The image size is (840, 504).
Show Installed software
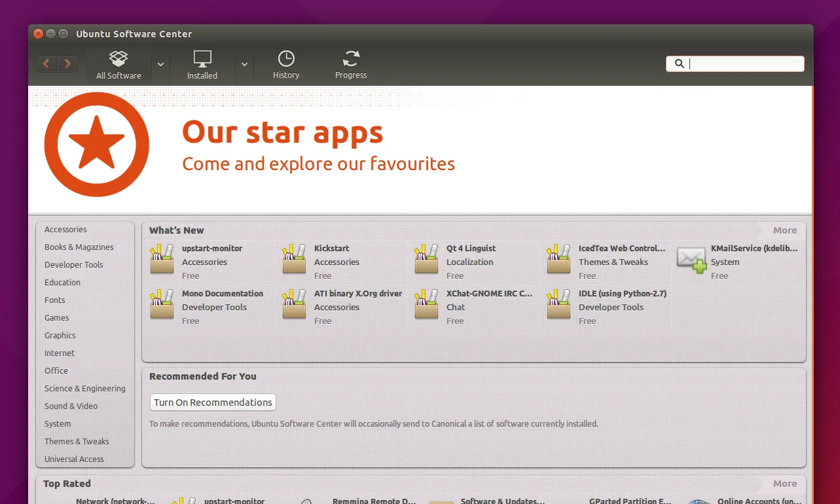(x=202, y=65)
